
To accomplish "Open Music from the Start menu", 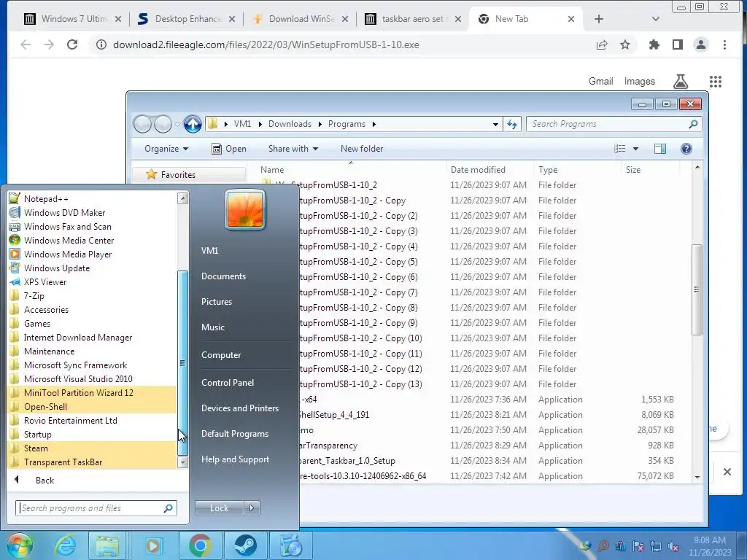I will 212,327.
